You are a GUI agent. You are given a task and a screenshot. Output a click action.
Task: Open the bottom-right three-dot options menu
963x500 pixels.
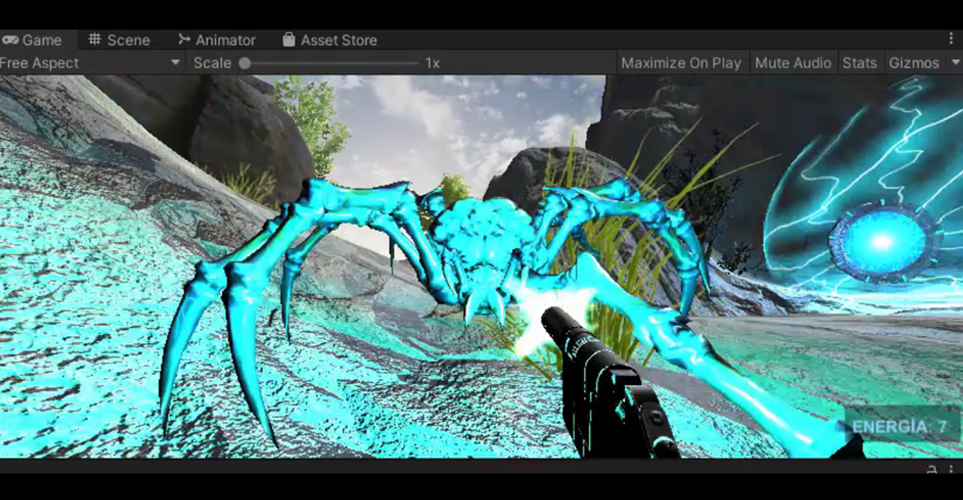(x=951, y=469)
